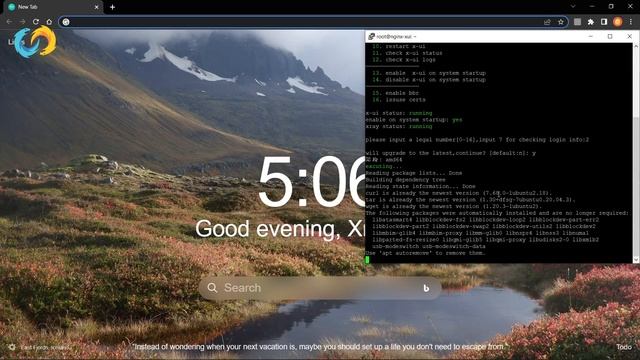Click terminal scrollbar up arrow
This screenshot has width=640, height=360.
pyautogui.click(x=636, y=46)
